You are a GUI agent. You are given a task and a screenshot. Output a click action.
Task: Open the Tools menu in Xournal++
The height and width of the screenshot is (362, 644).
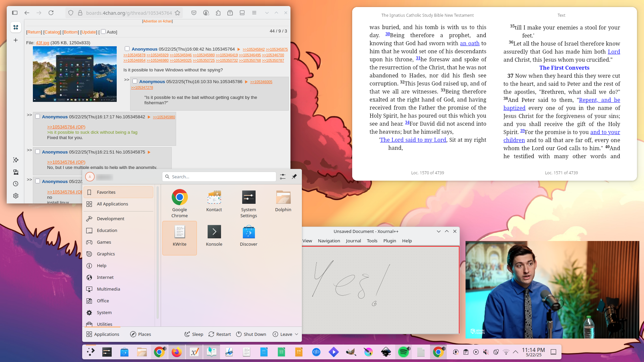pos(372,241)
